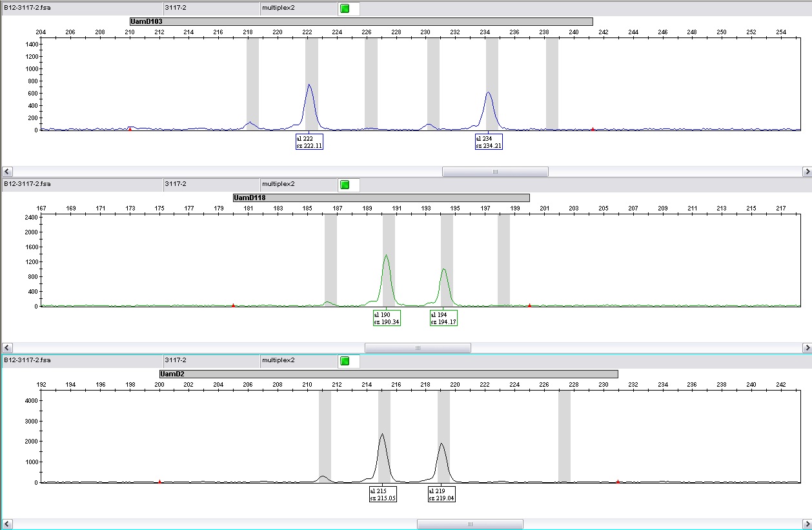Select the UamD118 marker range bar
This screenshot has width=812, height=530.
click(x=381, y=198)
